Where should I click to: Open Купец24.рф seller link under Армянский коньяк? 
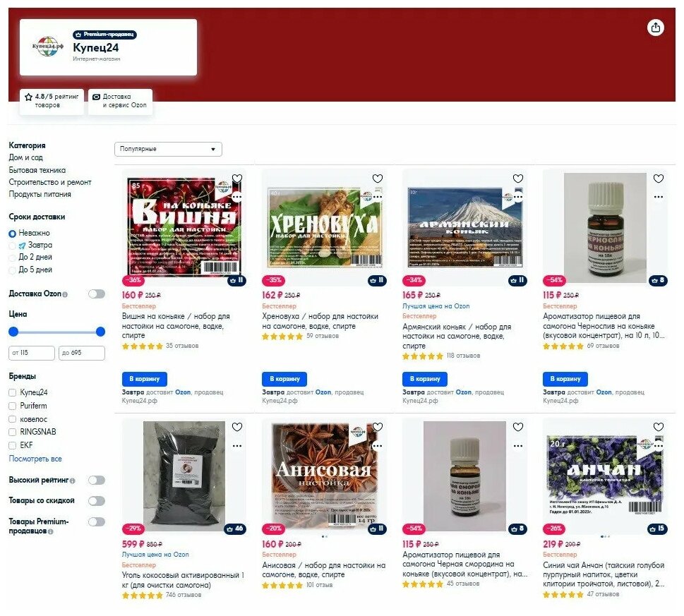[420, 401]
